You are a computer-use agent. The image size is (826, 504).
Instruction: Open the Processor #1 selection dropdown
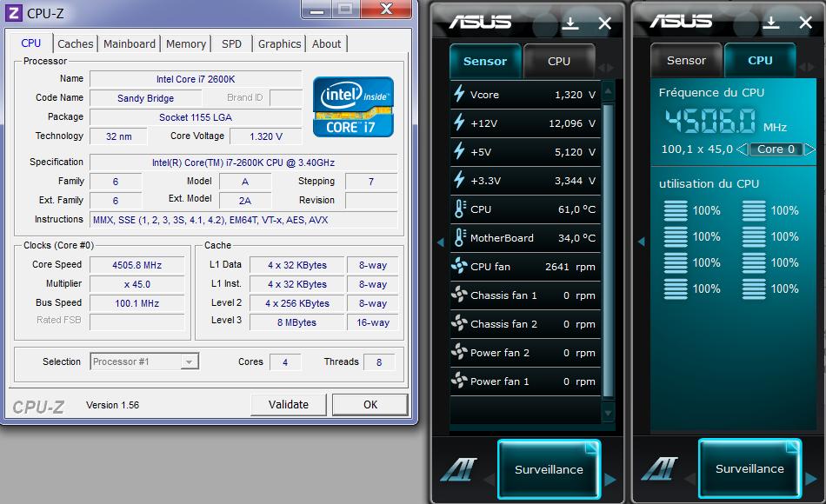point(144,361)
